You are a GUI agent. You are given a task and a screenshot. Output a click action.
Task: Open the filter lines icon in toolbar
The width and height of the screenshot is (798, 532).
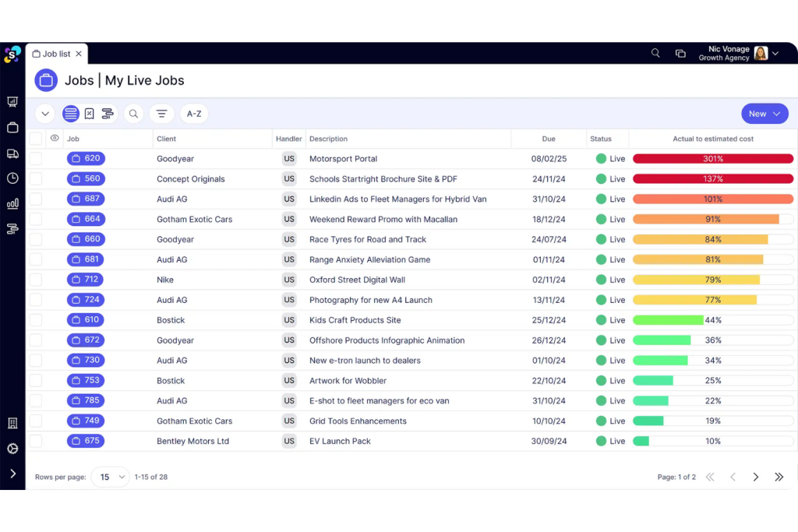click(x=161, y=114)
